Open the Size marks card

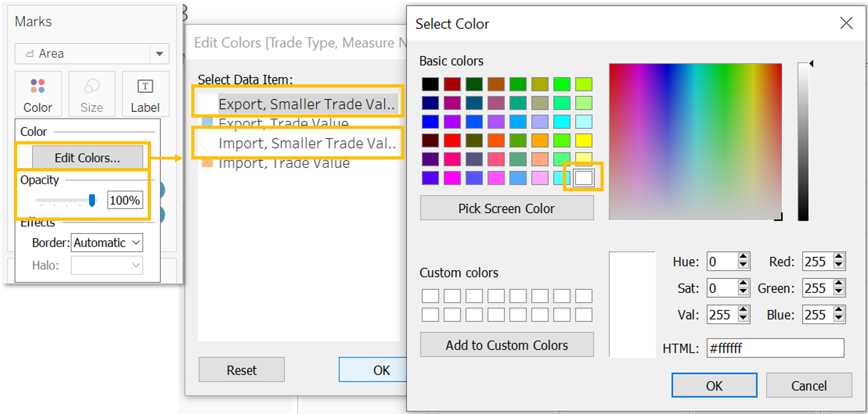[x=92, y=94]
